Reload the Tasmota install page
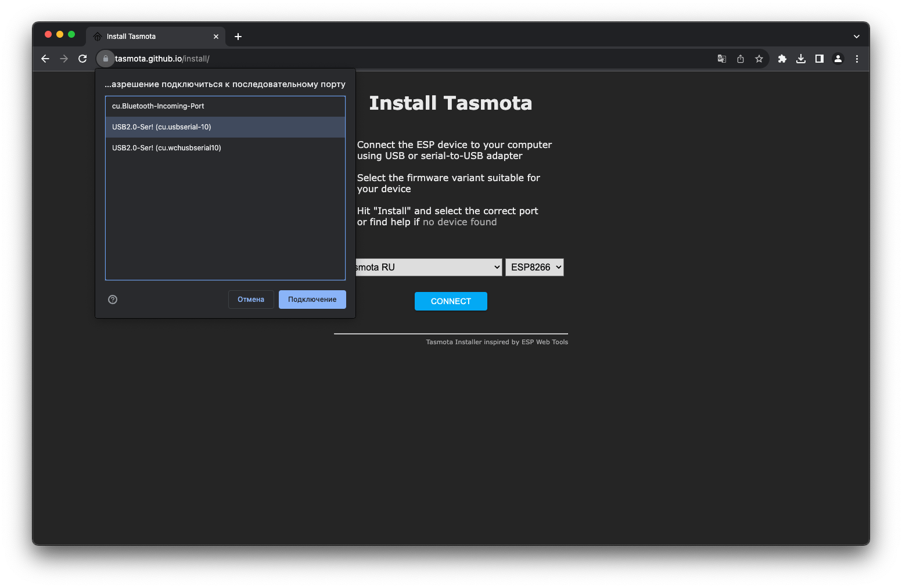This screenshot has width=902, height=588. click(x=82, y=59)
